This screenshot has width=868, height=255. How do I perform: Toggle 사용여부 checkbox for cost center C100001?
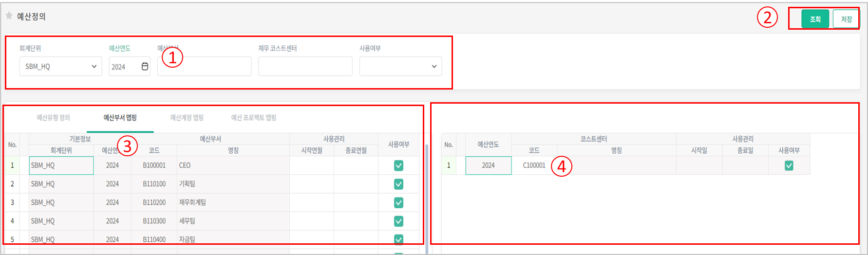click(789, 166)
